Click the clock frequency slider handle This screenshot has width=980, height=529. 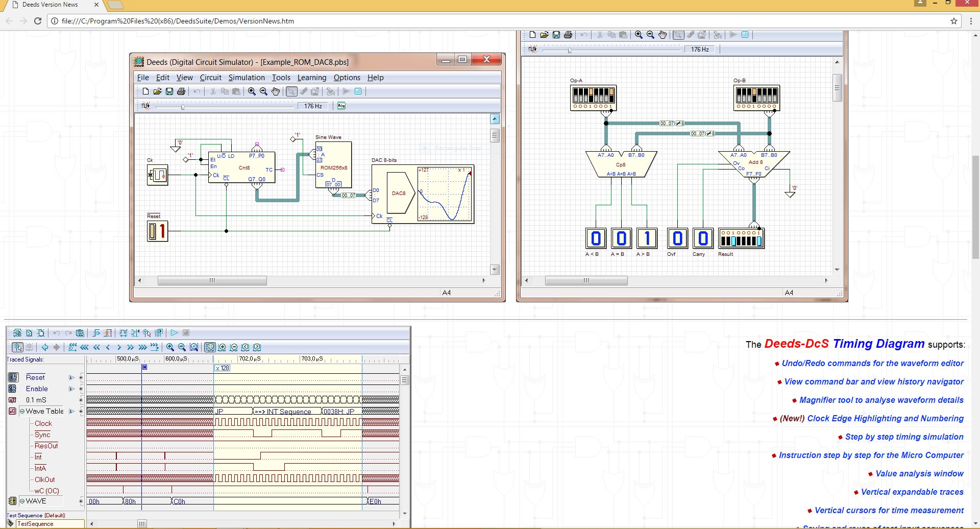pos(183,106)
